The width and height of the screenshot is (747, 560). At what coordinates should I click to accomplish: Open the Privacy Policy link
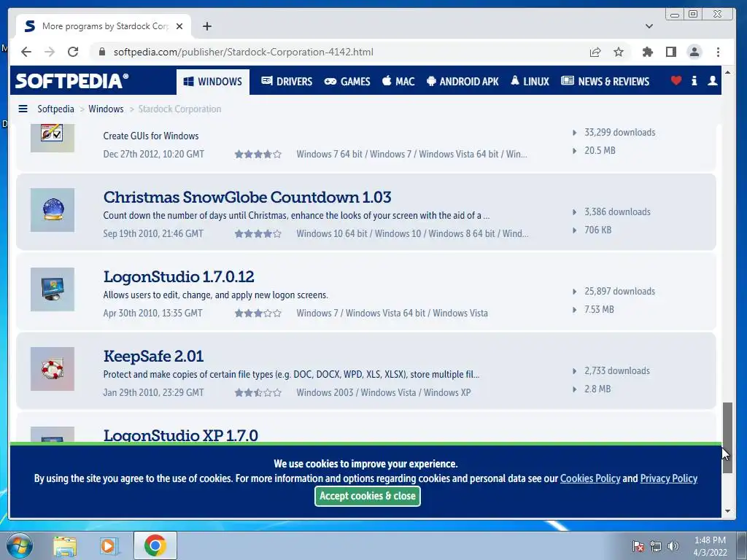click(x=668, y=478)
